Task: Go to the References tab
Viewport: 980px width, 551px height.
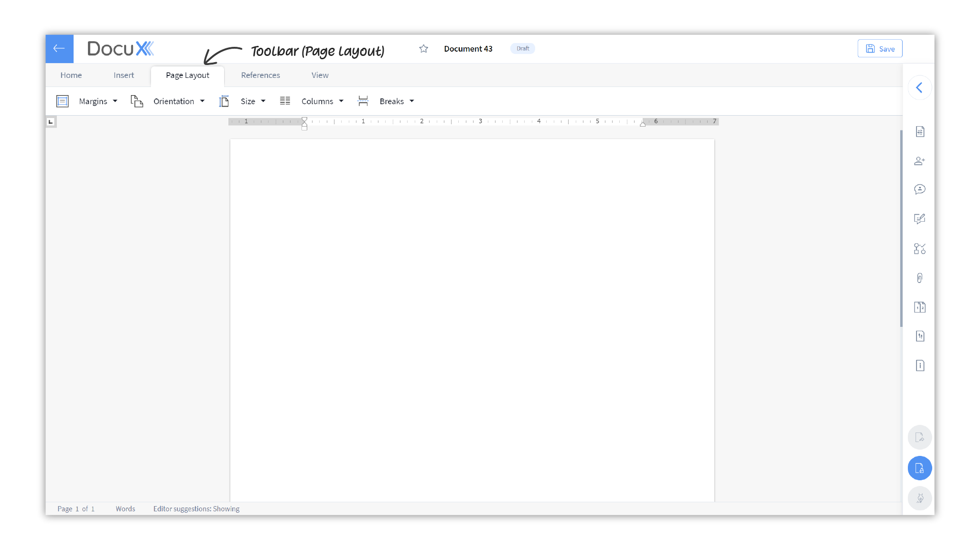Action: [x=260, y=76]
